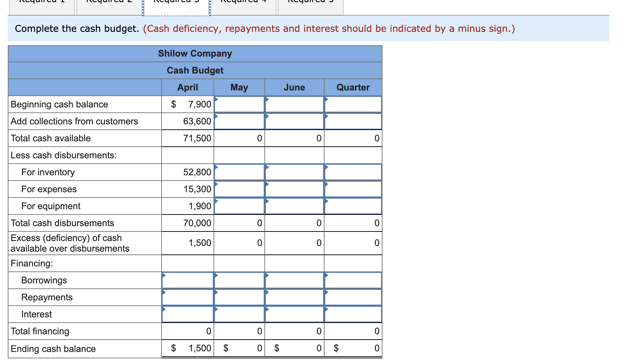The height and width of the screenshot is (364, 637).
Task: Click the May column header
Action: point(239,87)
